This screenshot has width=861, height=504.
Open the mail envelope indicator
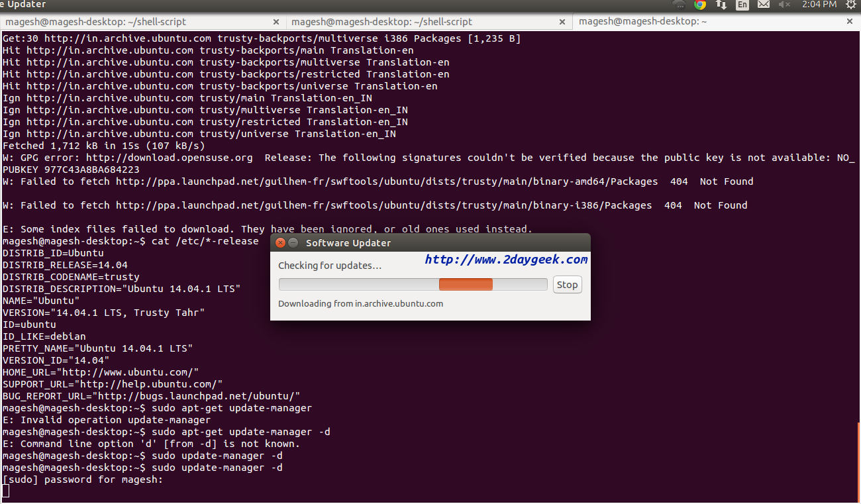tap(764, 5)
